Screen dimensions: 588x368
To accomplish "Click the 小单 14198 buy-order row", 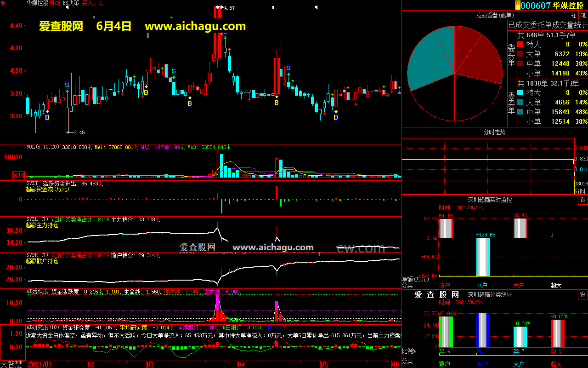I will pos(552,73).
